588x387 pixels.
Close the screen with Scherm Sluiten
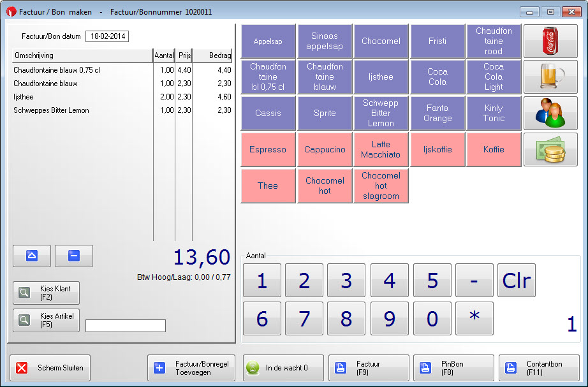(x=50, y=368)
